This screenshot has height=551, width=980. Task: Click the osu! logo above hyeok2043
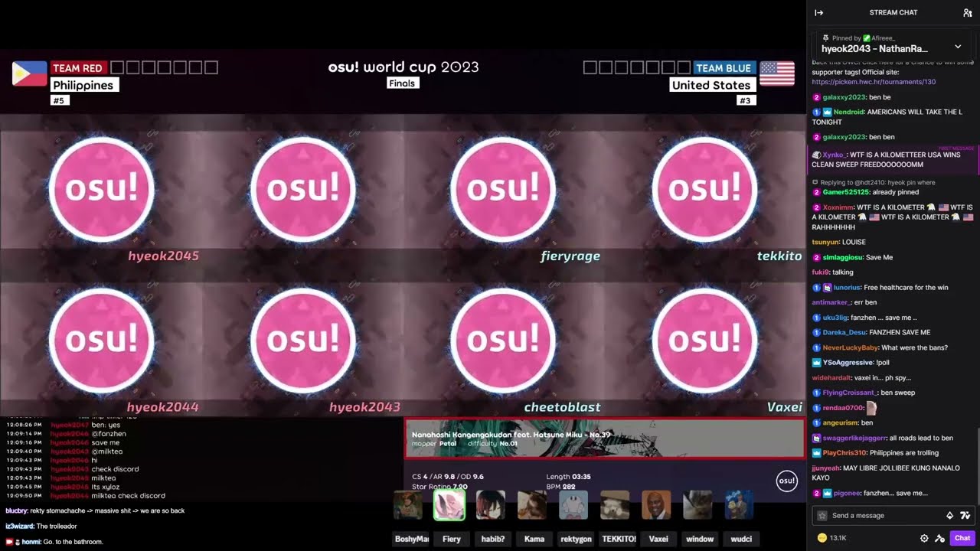303,341
